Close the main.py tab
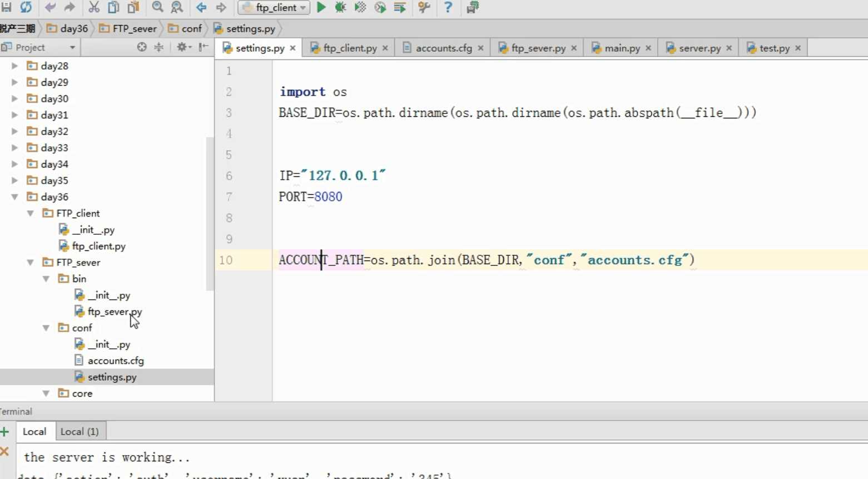The height and width of the screenshot is (479, 868). tap(648, 48)
